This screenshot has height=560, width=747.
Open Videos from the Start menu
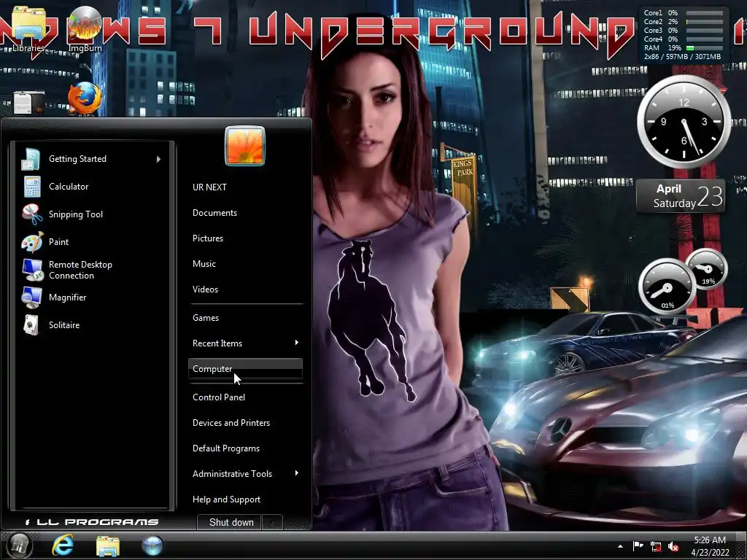coord(245,289)
